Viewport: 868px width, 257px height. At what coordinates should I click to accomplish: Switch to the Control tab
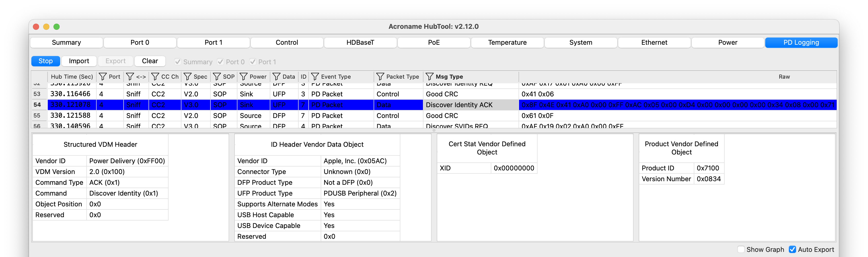tap(287, 42)
